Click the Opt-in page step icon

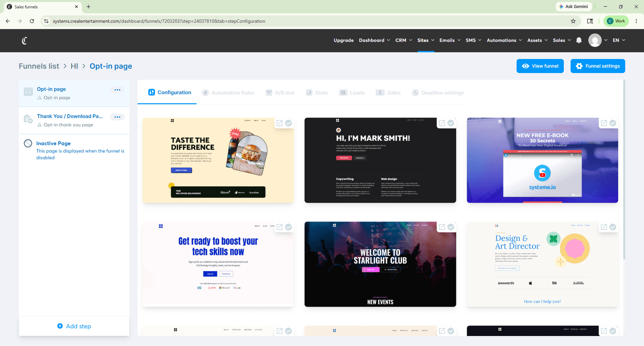point(28,92)
